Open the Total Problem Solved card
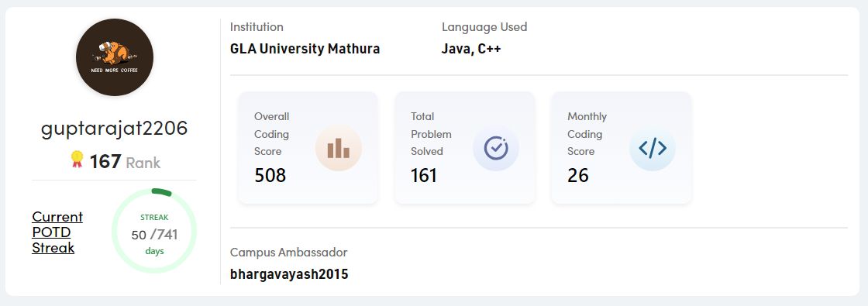Viewport: 868px width, 306px height. pos(465,148)
